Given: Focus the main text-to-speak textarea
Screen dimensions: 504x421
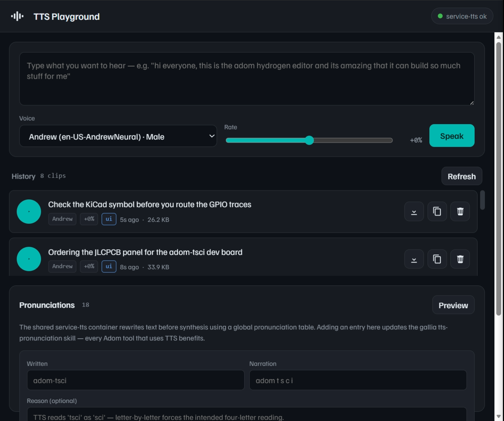Looking at the screenshot, I should 247,79.
